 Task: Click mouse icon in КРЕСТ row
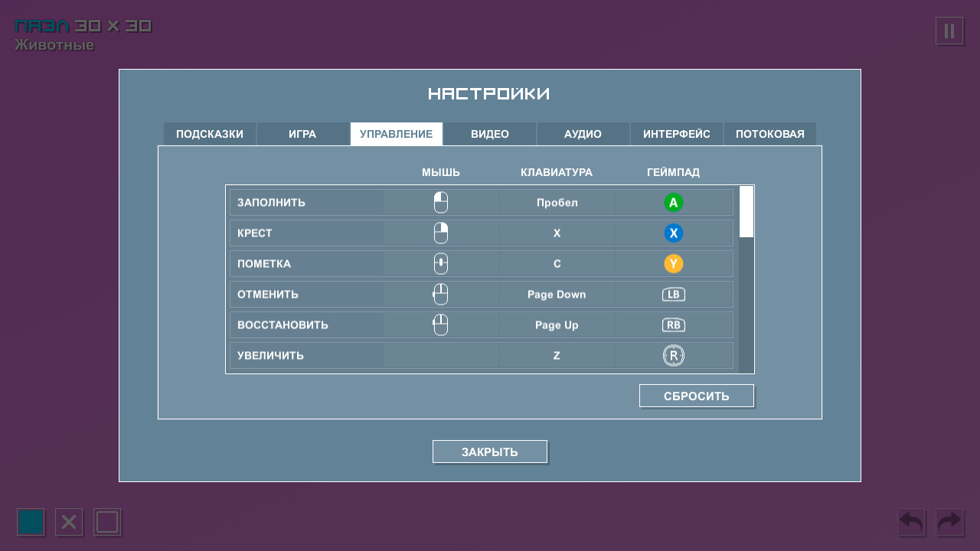[x=441, y=233]
